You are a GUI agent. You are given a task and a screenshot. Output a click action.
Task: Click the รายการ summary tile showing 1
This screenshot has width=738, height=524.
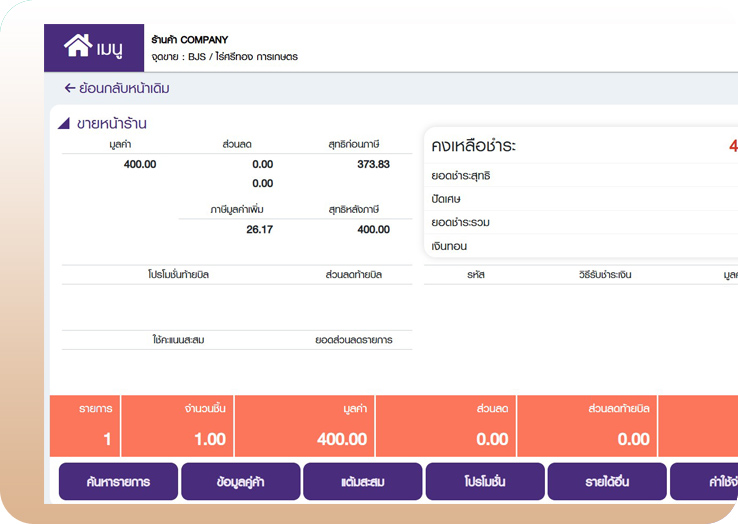(x=85, y=426)
